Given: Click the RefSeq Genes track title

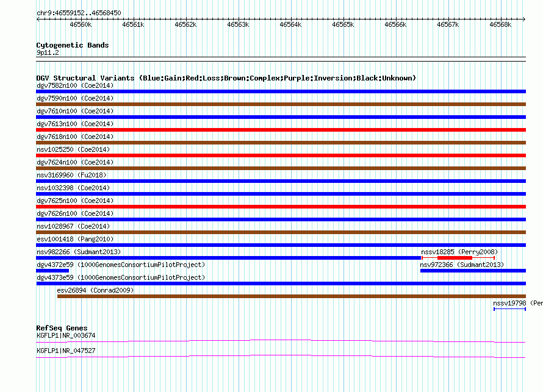Looking at the screenshot, I should click(62, 328).
